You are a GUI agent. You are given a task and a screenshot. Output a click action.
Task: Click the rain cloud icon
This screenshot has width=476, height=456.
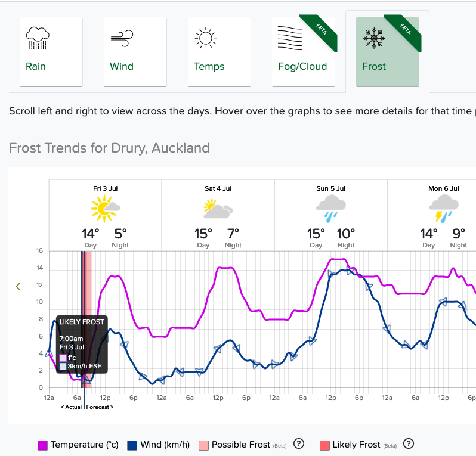click(38, 38)
